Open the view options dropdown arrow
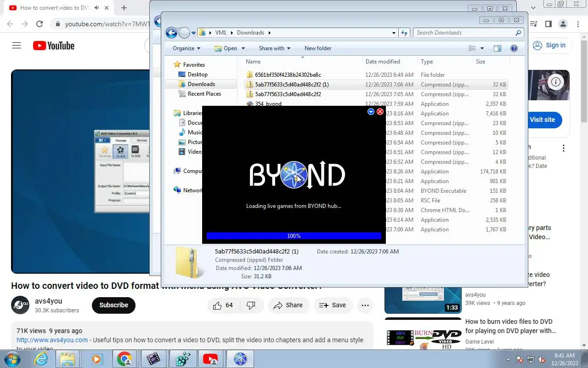This screenshot has width=588, height=368. click(482, 48)
